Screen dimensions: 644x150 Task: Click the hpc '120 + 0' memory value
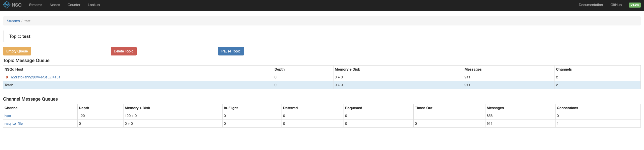click(131, 116)
